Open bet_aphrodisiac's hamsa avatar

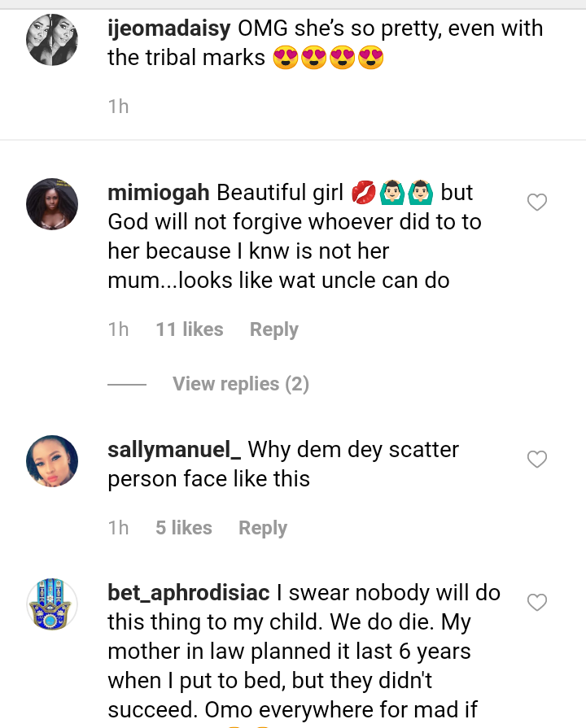click(52, 604)
